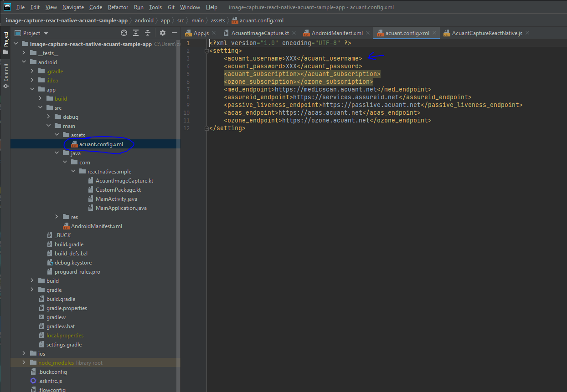Screen dimensions: 567x392
Task: Select MainActivity.java in the project tree
Action: [116, 199]
